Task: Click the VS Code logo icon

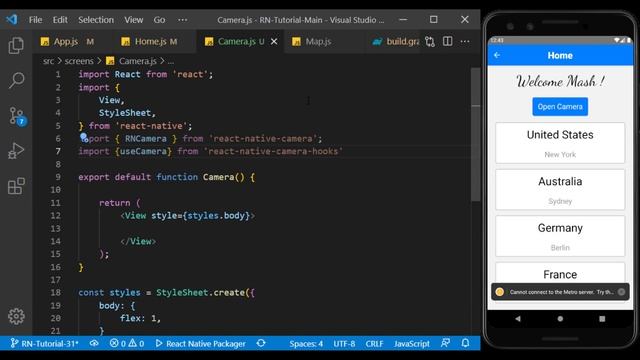Action: click(11, 19)
